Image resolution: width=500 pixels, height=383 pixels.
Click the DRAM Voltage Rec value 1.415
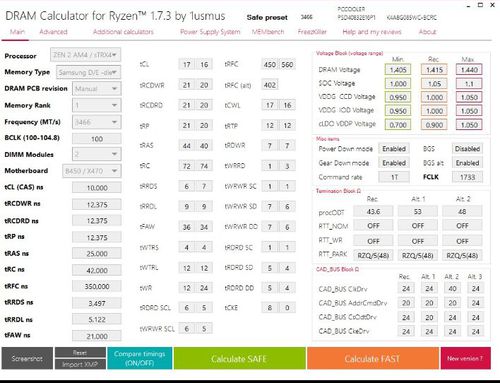(434, 70)
